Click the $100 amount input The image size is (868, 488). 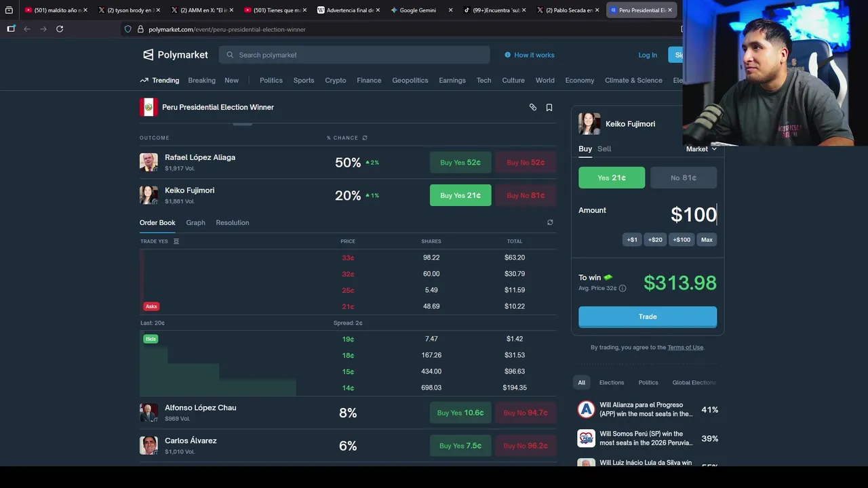click(x=694, y=215)
